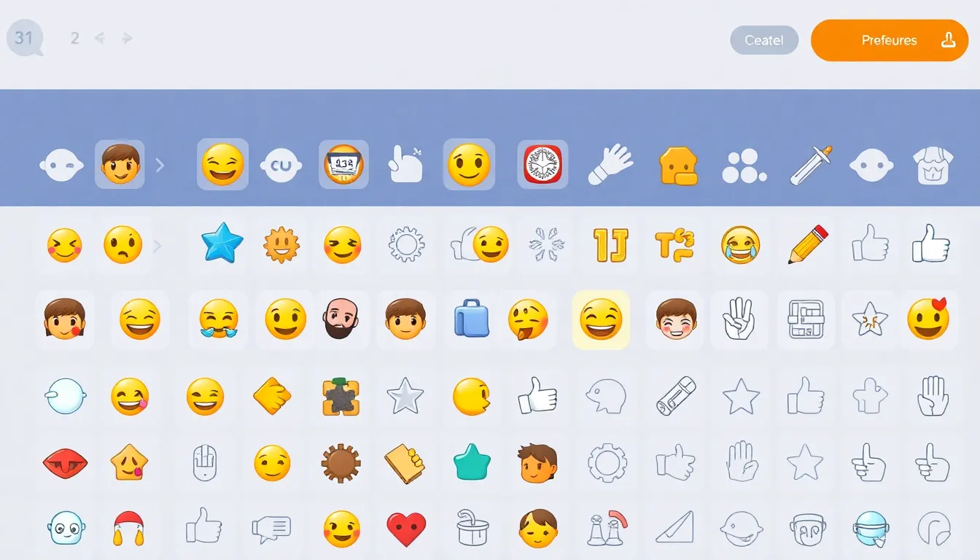Choose the smiley with red heart
The height and width of the screenshot is (560, 980).
928,319
